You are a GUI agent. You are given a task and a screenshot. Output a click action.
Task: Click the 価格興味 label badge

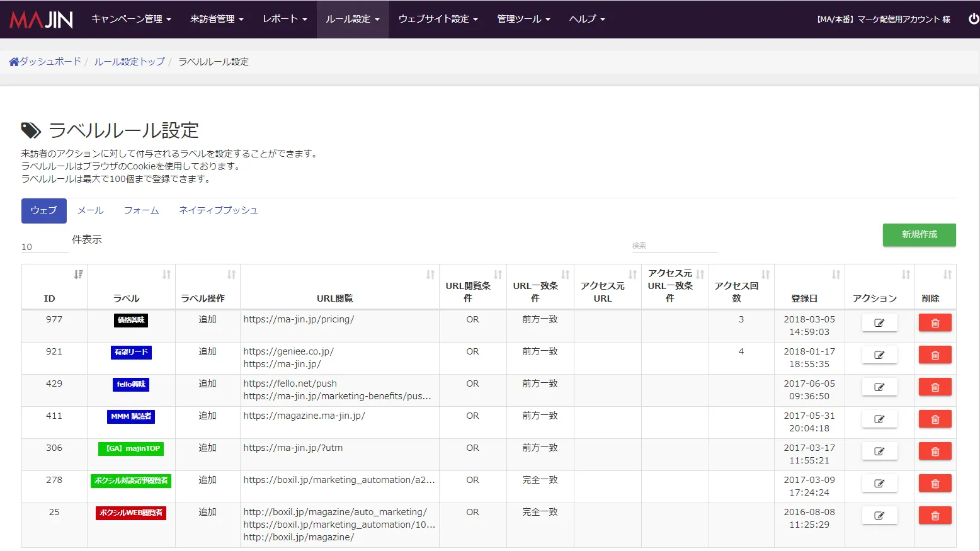pos(131,321)
